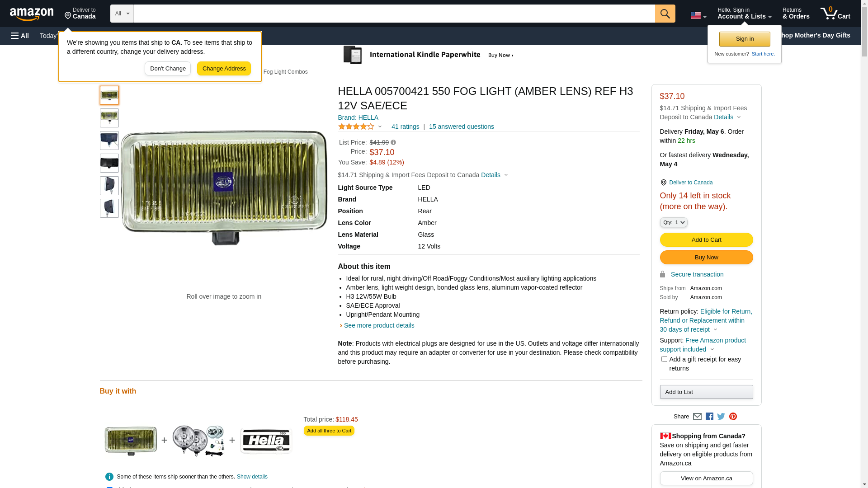Share via Pinterest icon
Viewport: 868px width, 488px height.
click(x=733, y=417)
